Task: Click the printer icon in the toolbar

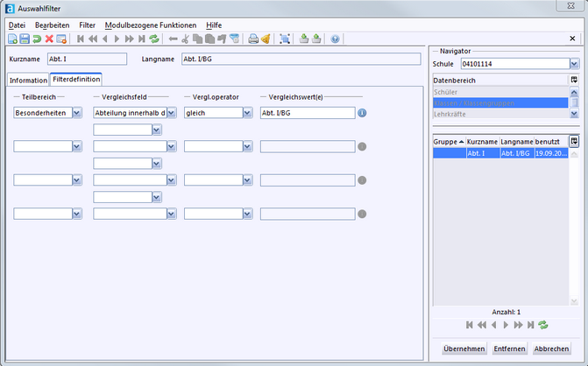Action: [x=253, y=39]
